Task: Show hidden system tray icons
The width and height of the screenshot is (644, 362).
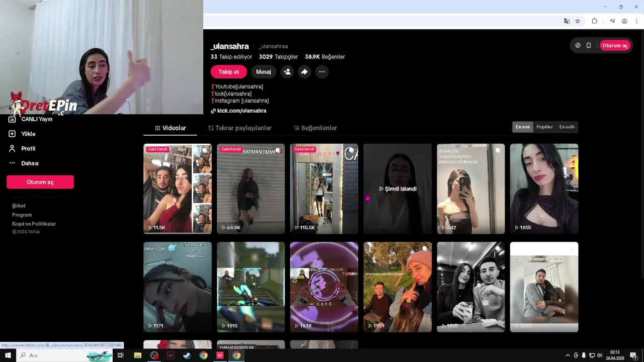Action: tap(568, 355)
